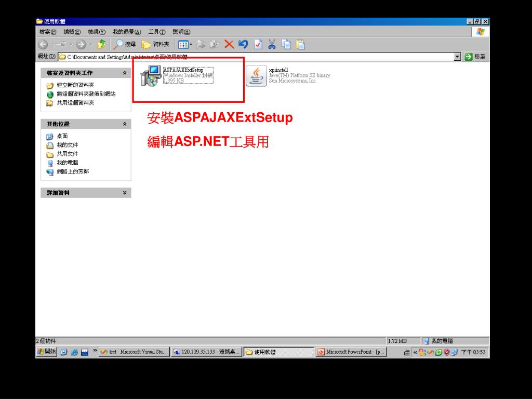The height and width of the screenshot is (399, 532).
Task: Click the language bar keyboard icon
Action: [x=407, y=353]
